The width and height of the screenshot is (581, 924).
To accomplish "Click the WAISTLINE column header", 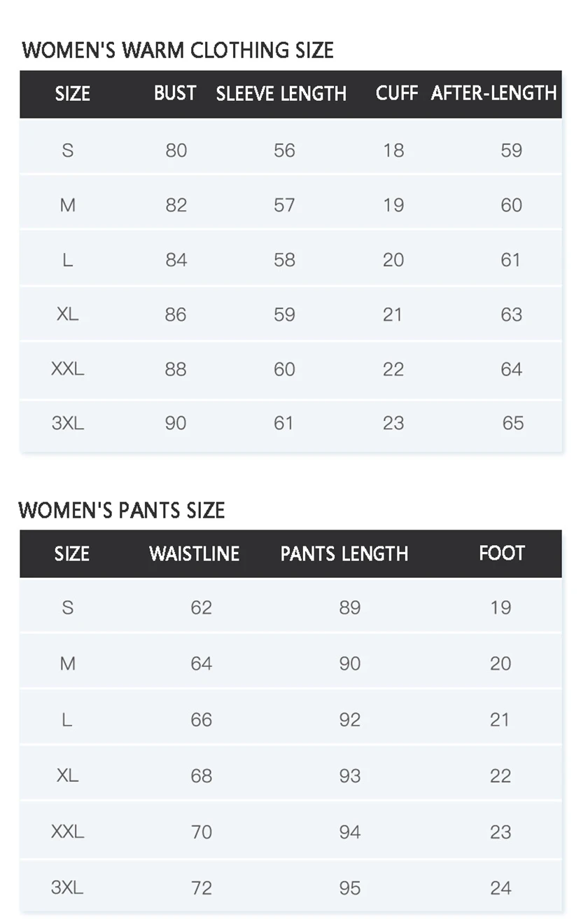I will pos(195,553).
